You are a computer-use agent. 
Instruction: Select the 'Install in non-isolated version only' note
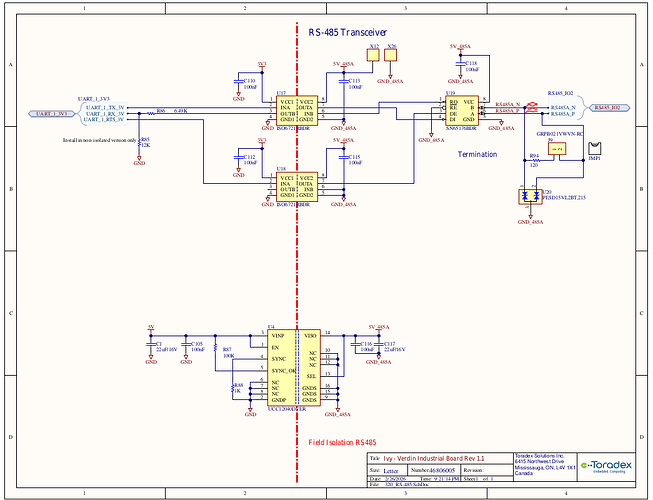(x=99, y=140)
